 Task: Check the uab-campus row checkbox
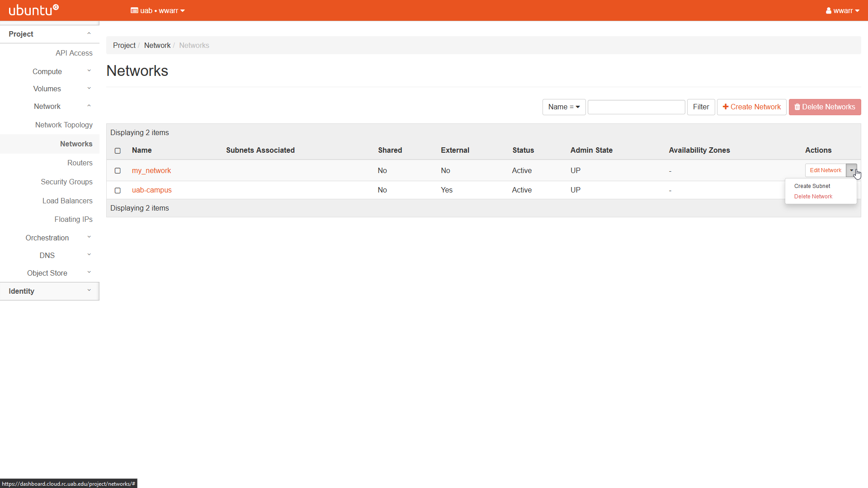click(x=118, y=190)
